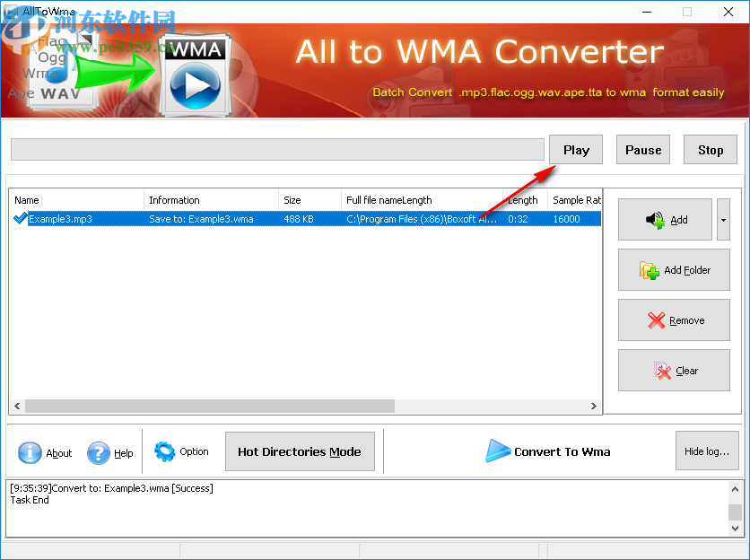
Task: Toggle the checkmark beside Example3.mp3
Action: (19, 218)
